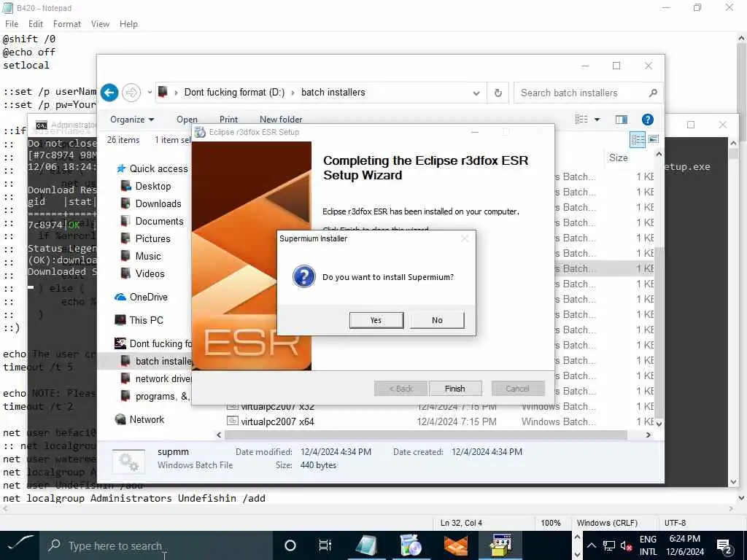Image resolution: width=747 pixels, height=560 pixels.
Task: Click batch installers in address bar
Action: pos(333,93)
